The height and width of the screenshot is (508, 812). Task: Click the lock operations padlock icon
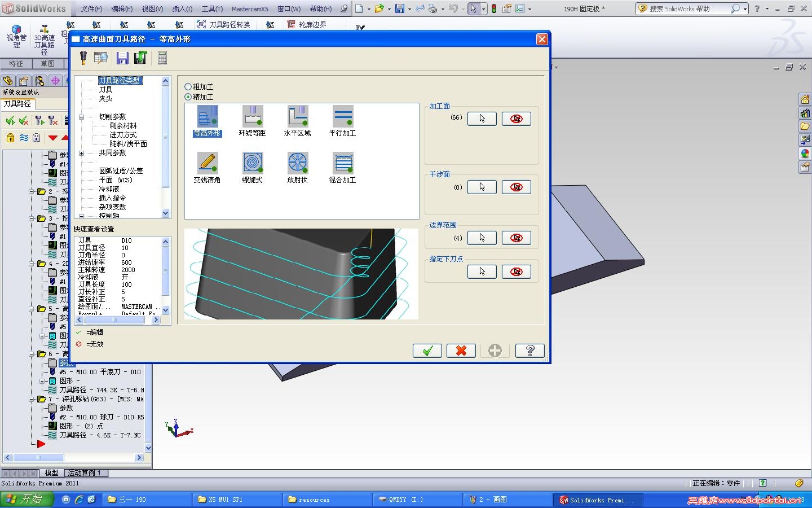10,138
